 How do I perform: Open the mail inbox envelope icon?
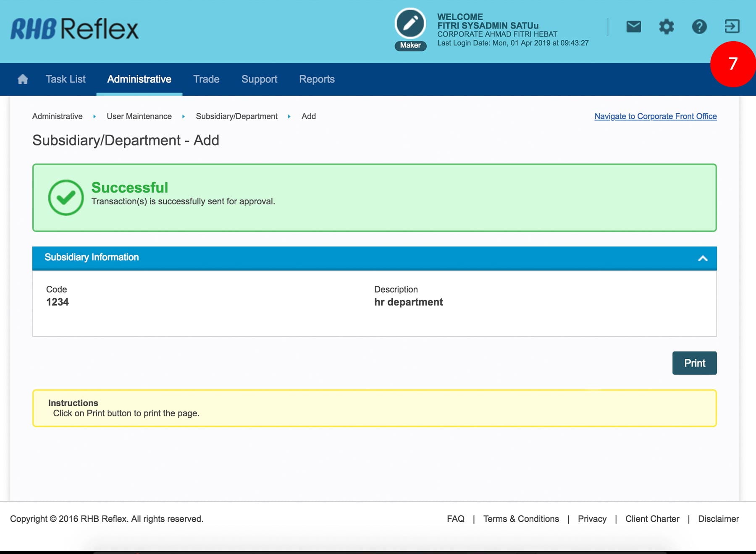pos(633,27)
